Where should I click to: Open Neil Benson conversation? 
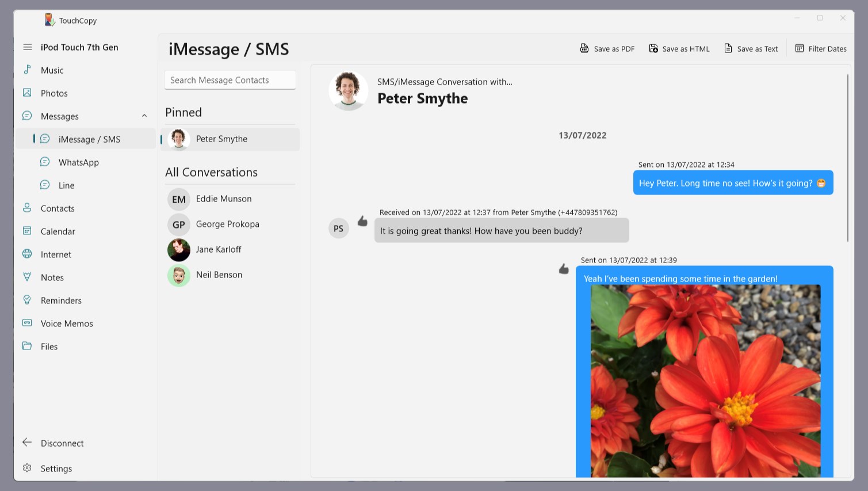tap(230, 275)
